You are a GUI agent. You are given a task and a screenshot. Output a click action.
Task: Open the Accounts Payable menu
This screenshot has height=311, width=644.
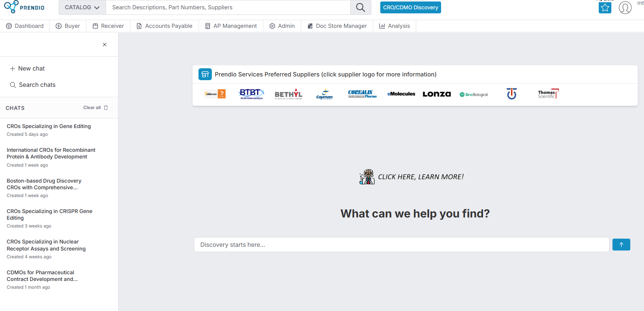pyautogui.click(x=164, y=26)
